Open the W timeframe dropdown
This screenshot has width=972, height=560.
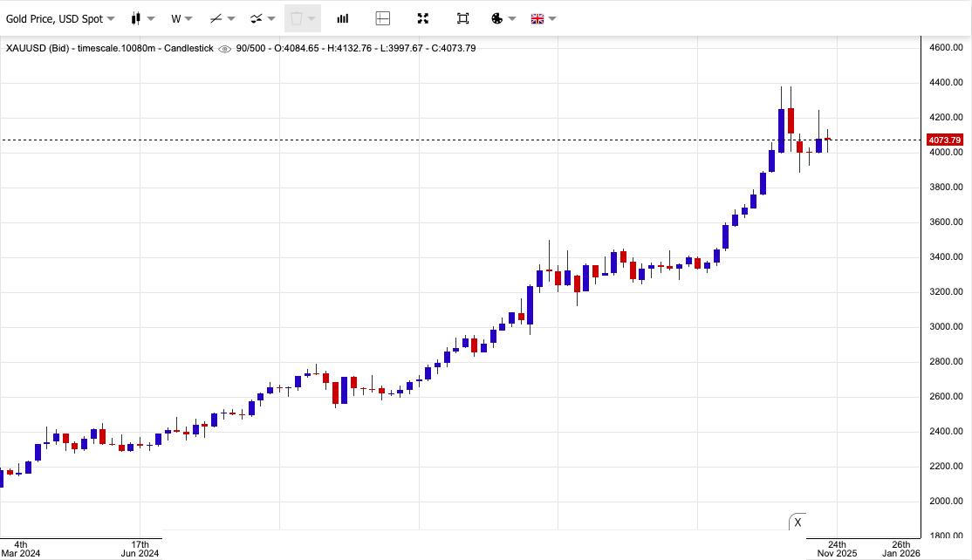(x=181, y=18)
